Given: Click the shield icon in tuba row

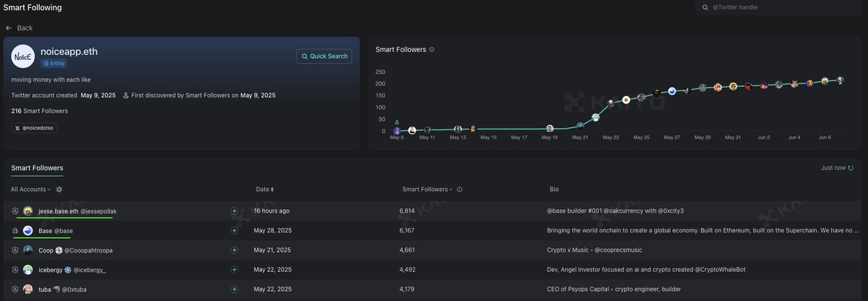Looking at the screenshot, I should click(x=15, y=289).
